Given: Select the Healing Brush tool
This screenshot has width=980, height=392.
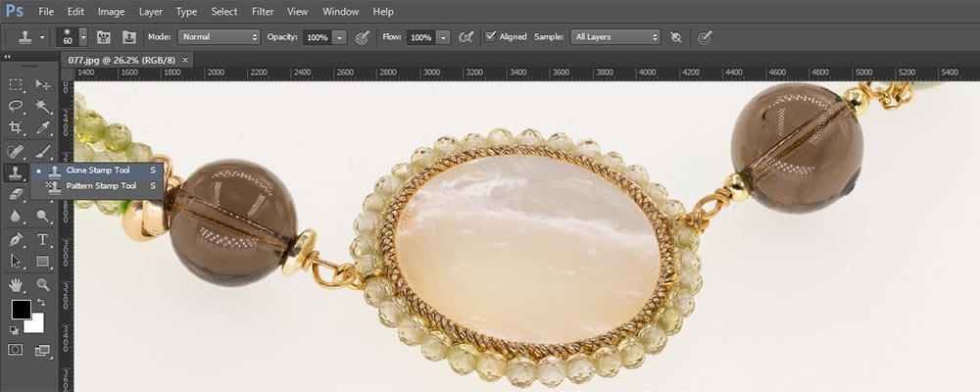Looking at the screenshot, I should pyautogui.click(x=16, y=151).
